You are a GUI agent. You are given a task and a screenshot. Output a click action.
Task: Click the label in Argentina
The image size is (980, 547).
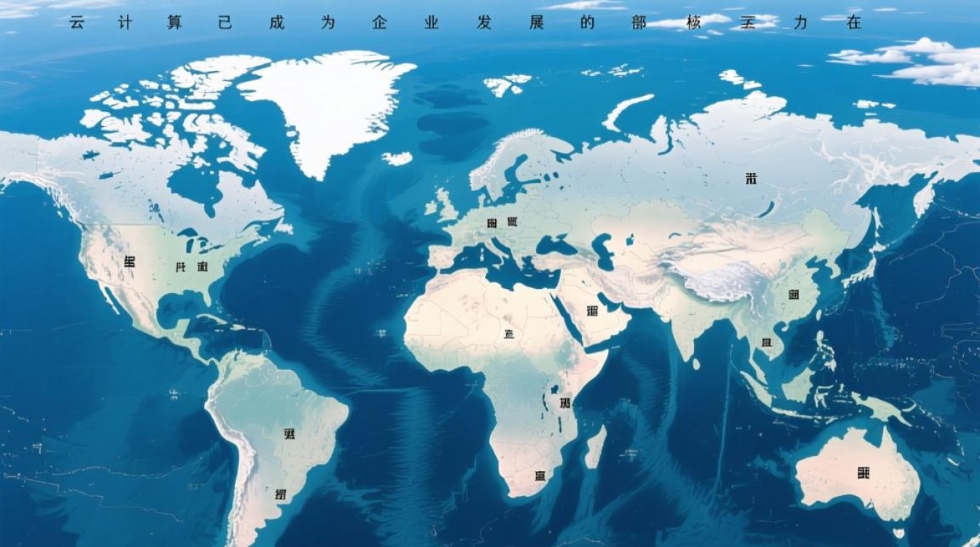(x=280, y=494)
